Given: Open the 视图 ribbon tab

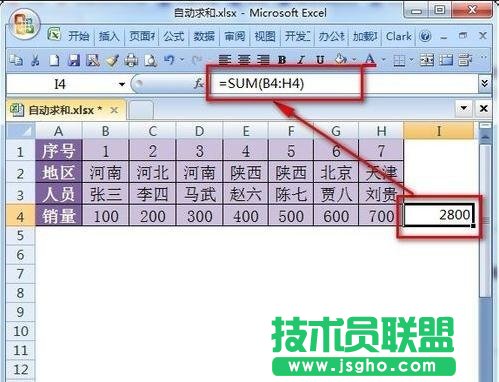Looking at the screenshot, I should coord(265,36).
